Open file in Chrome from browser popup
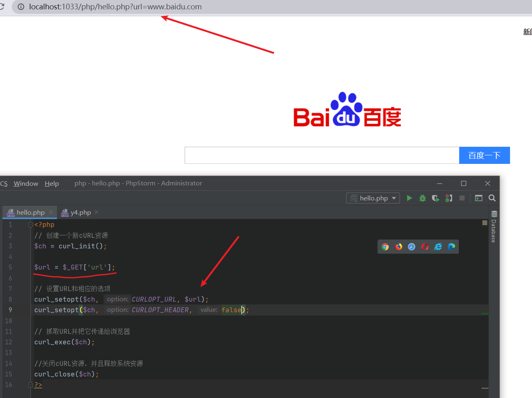 tap(385, 247)
